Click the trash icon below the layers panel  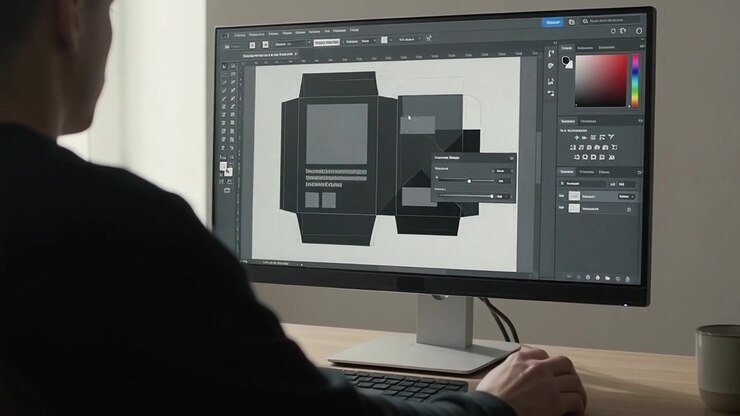(627, 279)
